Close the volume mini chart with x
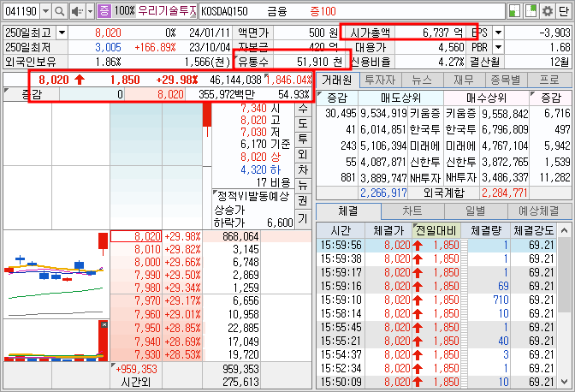The image size is (575, 392). (x=104, y=324)
